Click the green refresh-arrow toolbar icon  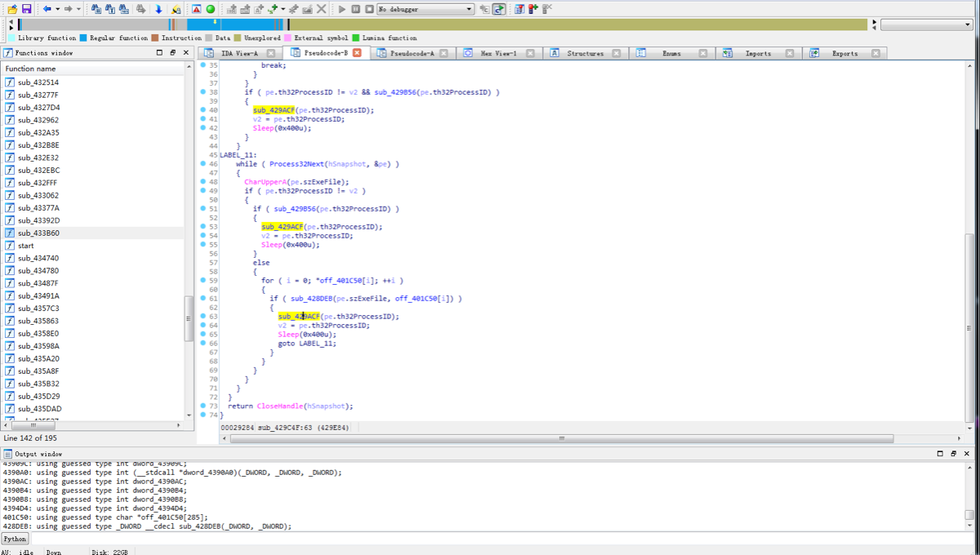[498, 8]
